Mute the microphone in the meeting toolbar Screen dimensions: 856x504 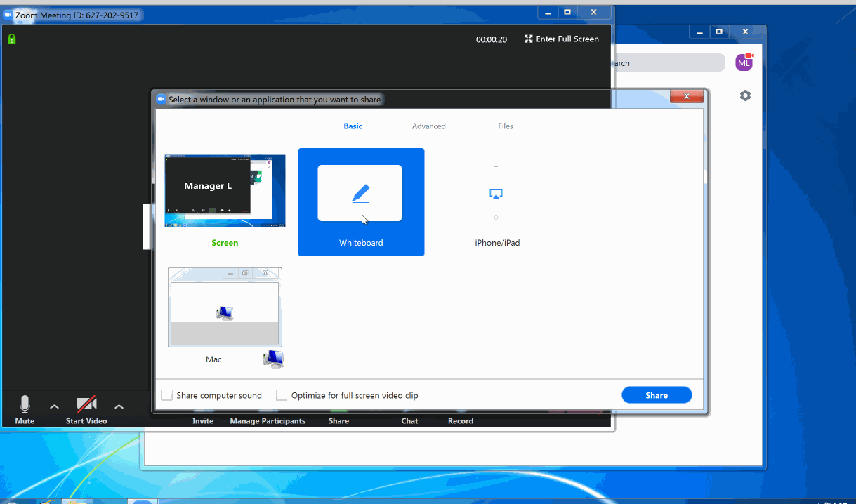click(x=25, y=409)
